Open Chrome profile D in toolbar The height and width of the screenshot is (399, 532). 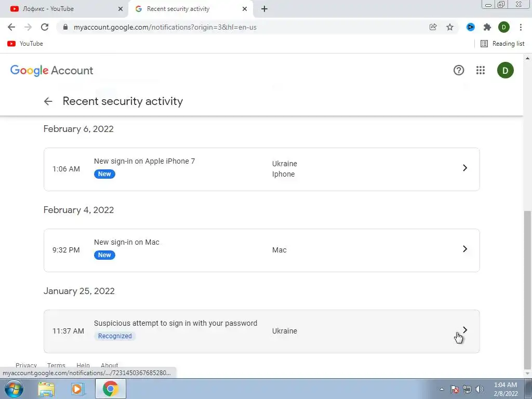coord(504,27)
